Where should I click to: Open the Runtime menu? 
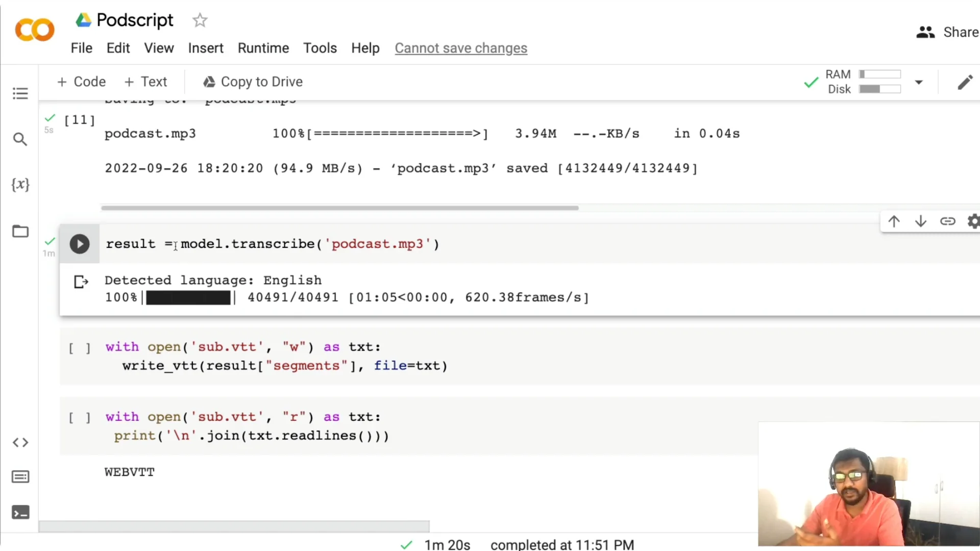click(263, 48)
